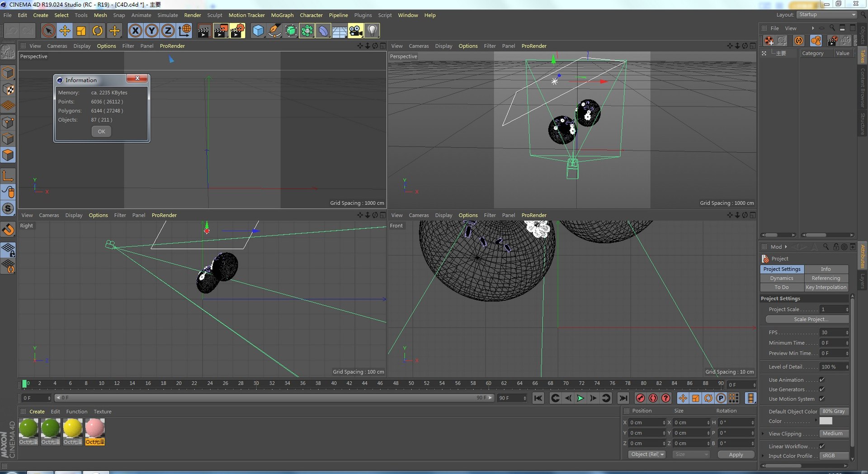Toggle the Y axis lock
868x474 pixels.
pyautogui.click(x=151, y=31)
